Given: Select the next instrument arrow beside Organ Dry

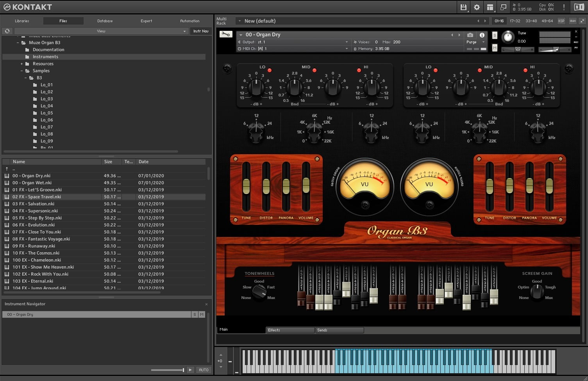Looking at the screenshot, I should tap(459, 35).
